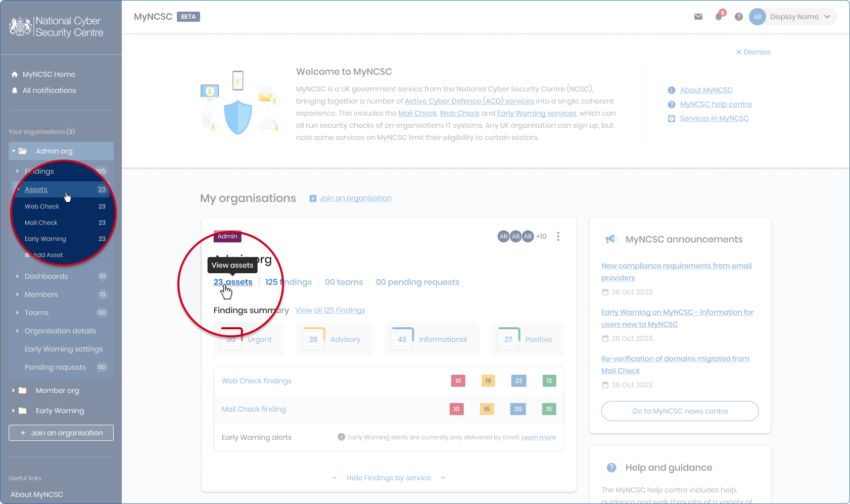Open the 00 teams link
850x504 pixels.
[x=344, y=282]
